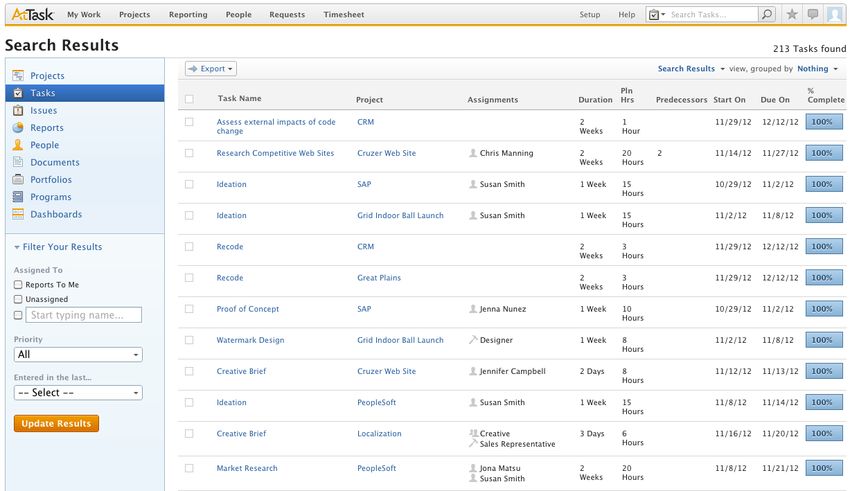This screenshot has width=850, height=491.
Task: Check the select-all header checkbox
Action: tap(189, 99)
